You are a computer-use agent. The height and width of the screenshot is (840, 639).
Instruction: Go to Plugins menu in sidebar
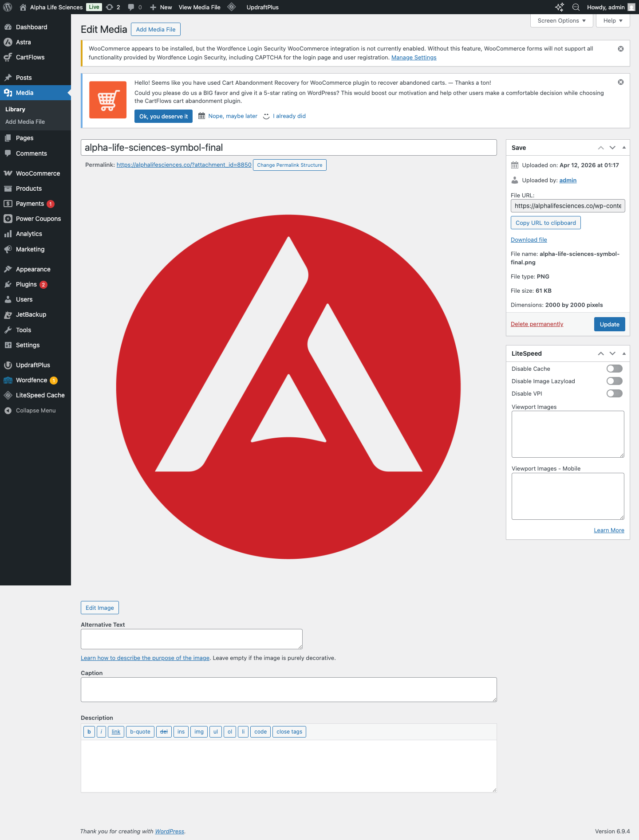pos(26,284)
